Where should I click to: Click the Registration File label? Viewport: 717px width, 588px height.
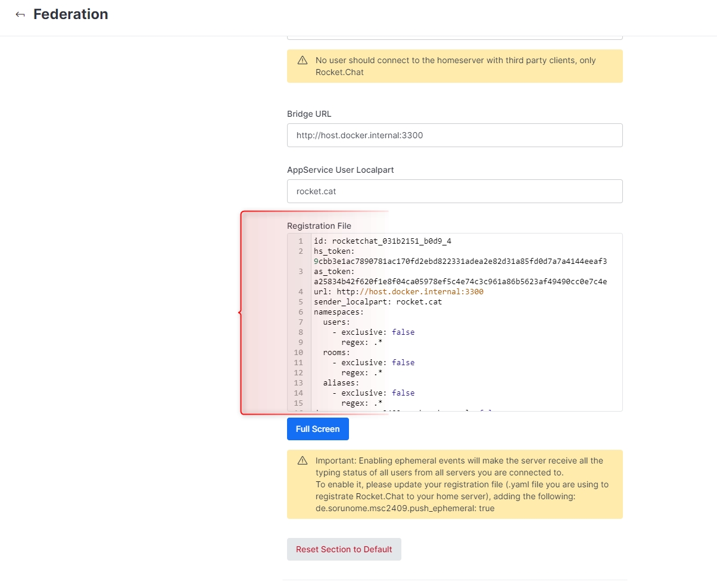click(319, 226)
